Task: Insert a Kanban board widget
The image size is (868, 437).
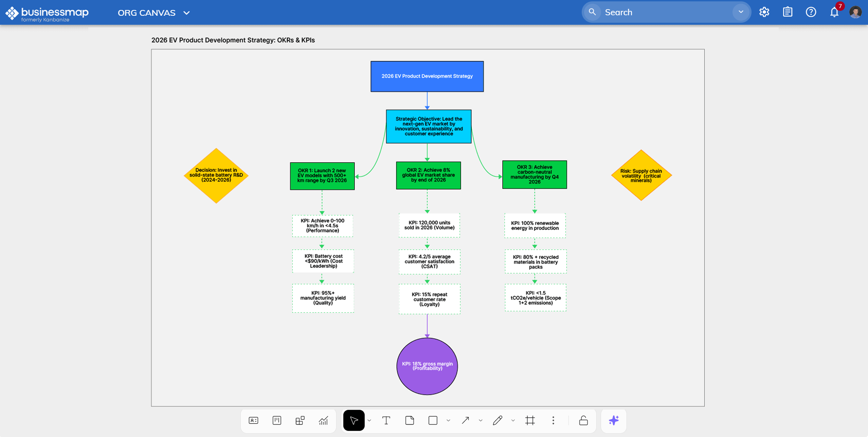Action: pos(277,420)
